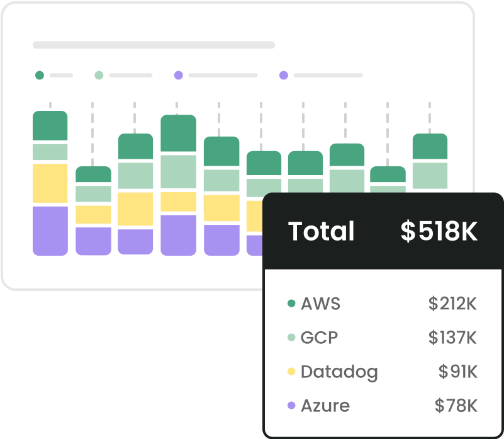Click the light green segment of last bar

430,175
